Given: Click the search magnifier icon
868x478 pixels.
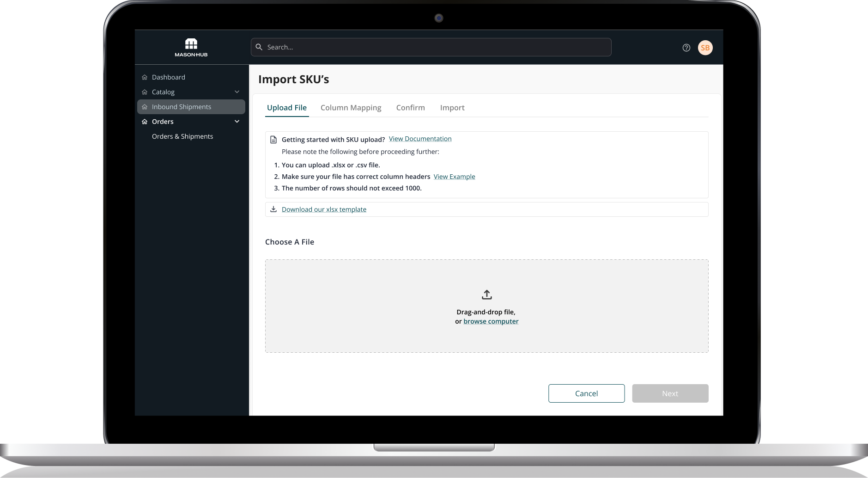Looking at the screenshot, I should [260, 47].
